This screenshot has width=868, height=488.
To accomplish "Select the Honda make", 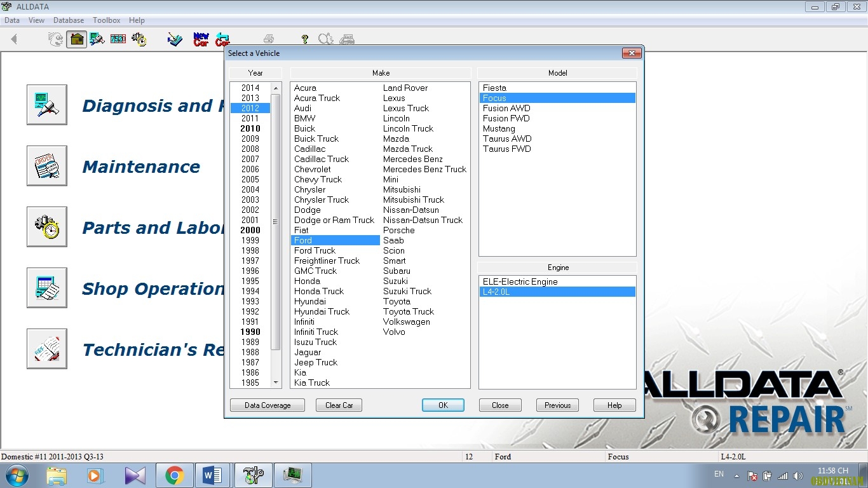I will [307, 281].
